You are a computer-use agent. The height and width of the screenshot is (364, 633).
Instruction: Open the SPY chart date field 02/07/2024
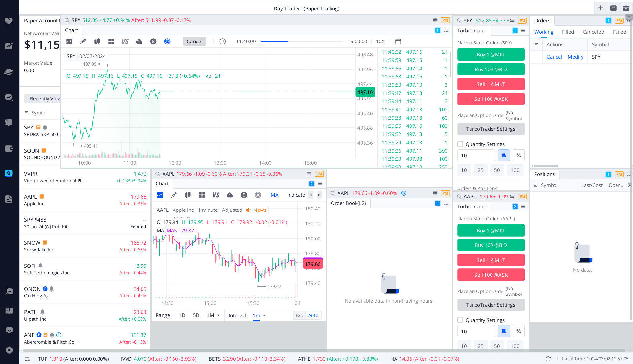(x=92, y=56)
